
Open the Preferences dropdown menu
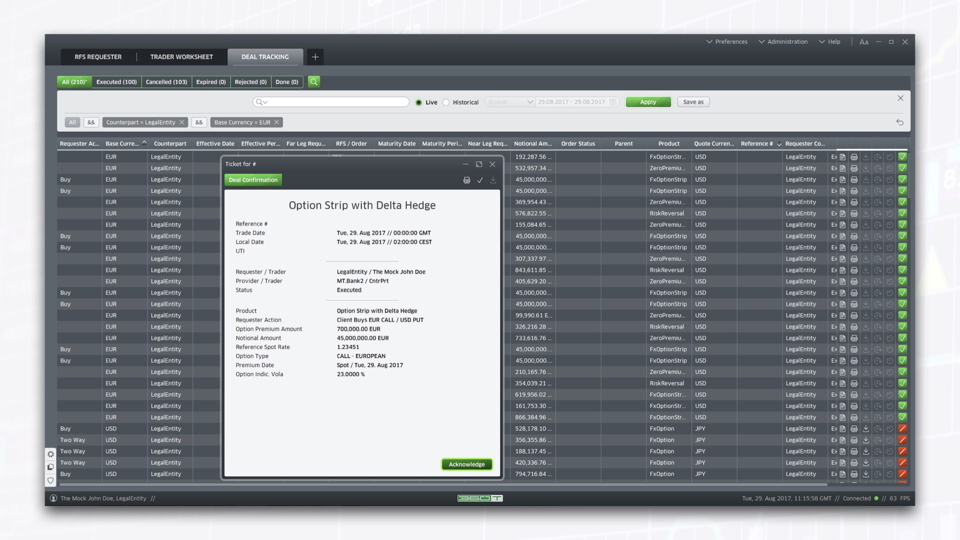[x=727, y=42]
